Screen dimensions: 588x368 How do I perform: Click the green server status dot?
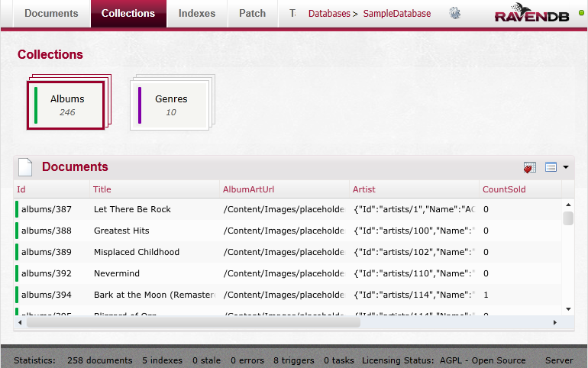581,13
